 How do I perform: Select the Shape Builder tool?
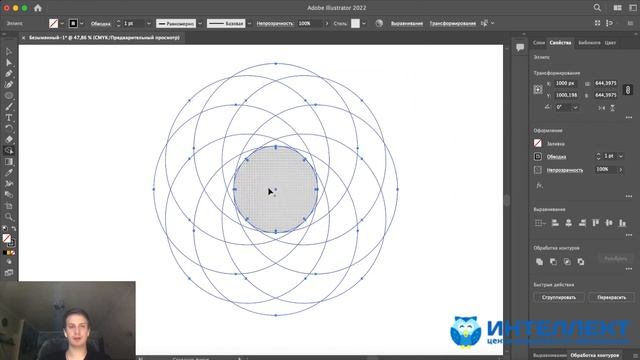click(9, 151)
